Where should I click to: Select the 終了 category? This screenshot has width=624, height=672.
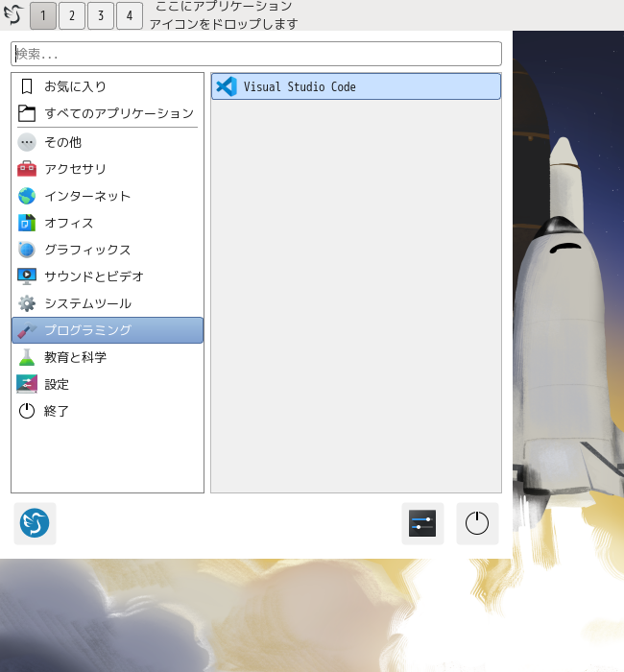[x=108, y=411]
